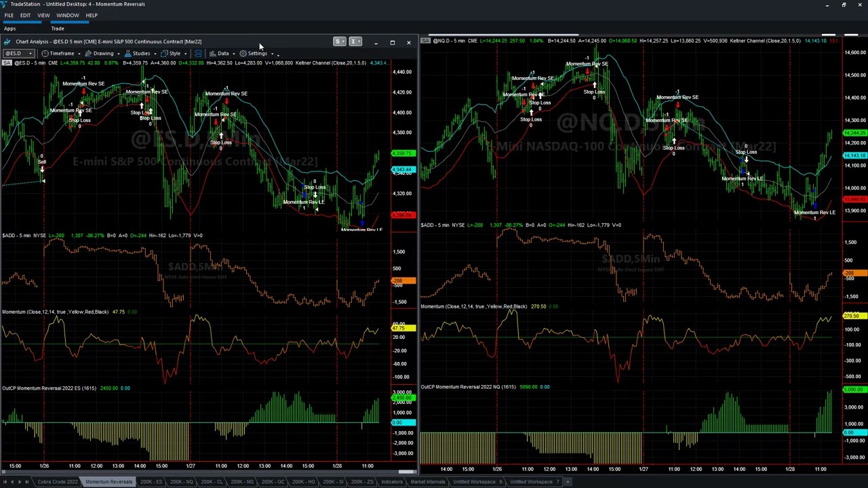Switch to 200K - ZS tab
Screen dimensions: 868x488
pyautogui.click(x=362, y=482)
